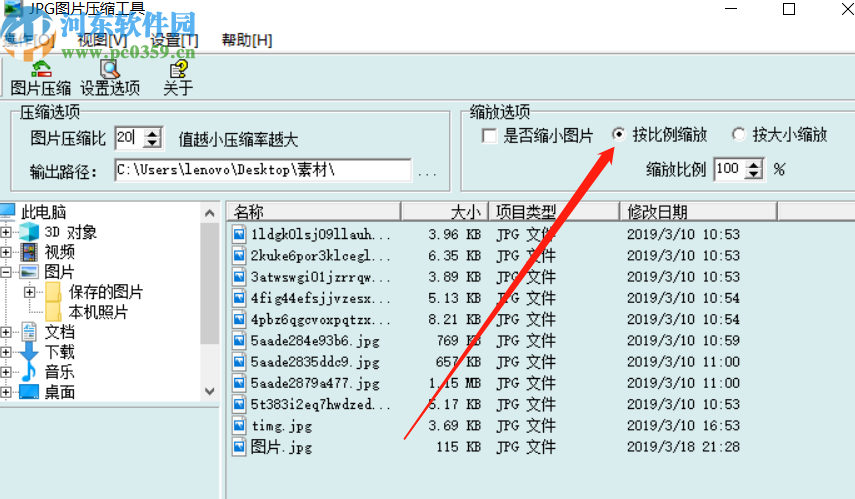Viewport: 855px width, 499px height.
Task: Click file icon of 1ldgk0lsj09llauh
Action: 239,234
